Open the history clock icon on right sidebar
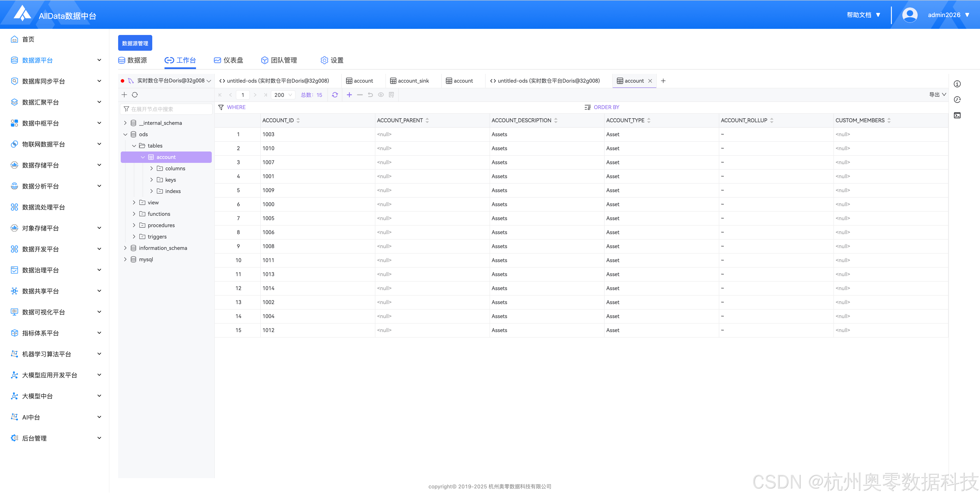This screenshot has height=498, width=980. click(957, 100)
